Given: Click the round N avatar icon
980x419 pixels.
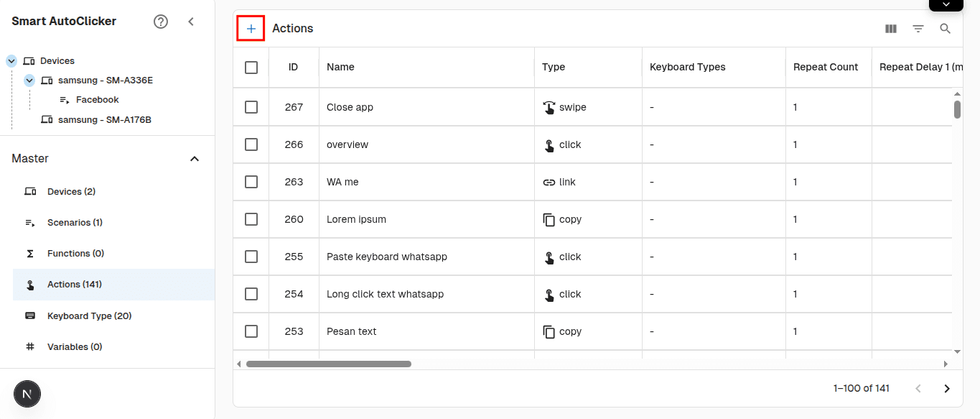Looking at the screenshot, I should (27, 394).
